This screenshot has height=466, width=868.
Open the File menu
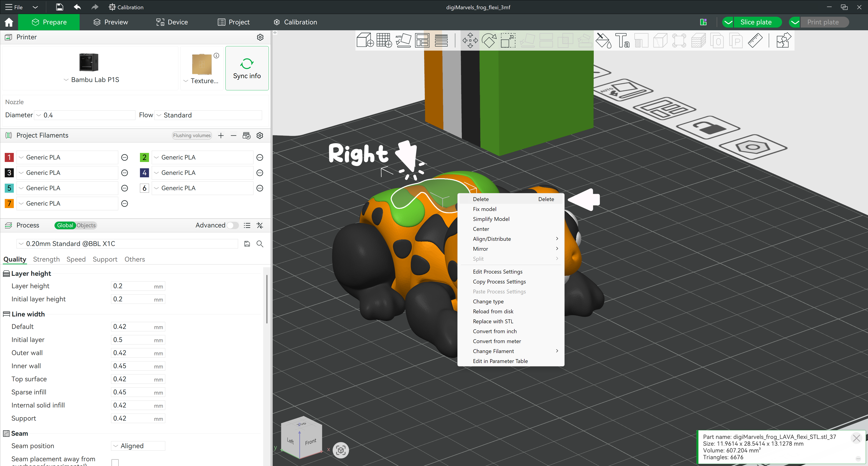click(14, 7)
